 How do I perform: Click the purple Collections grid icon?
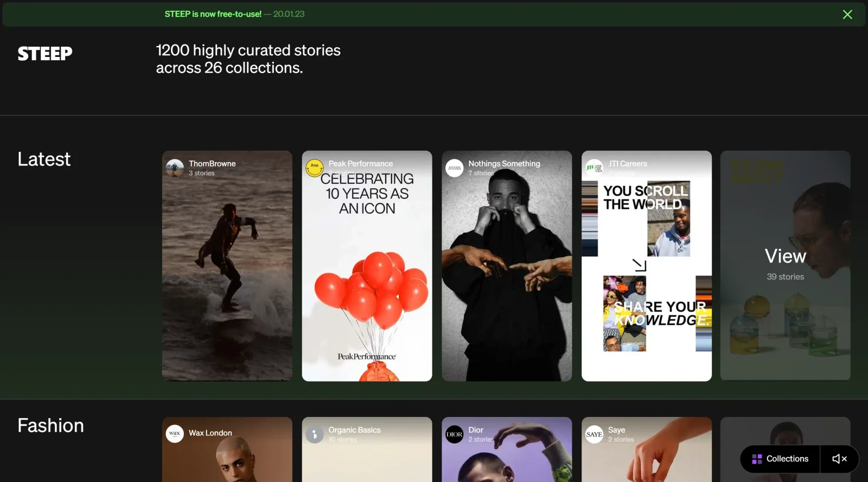click(757, 459)
